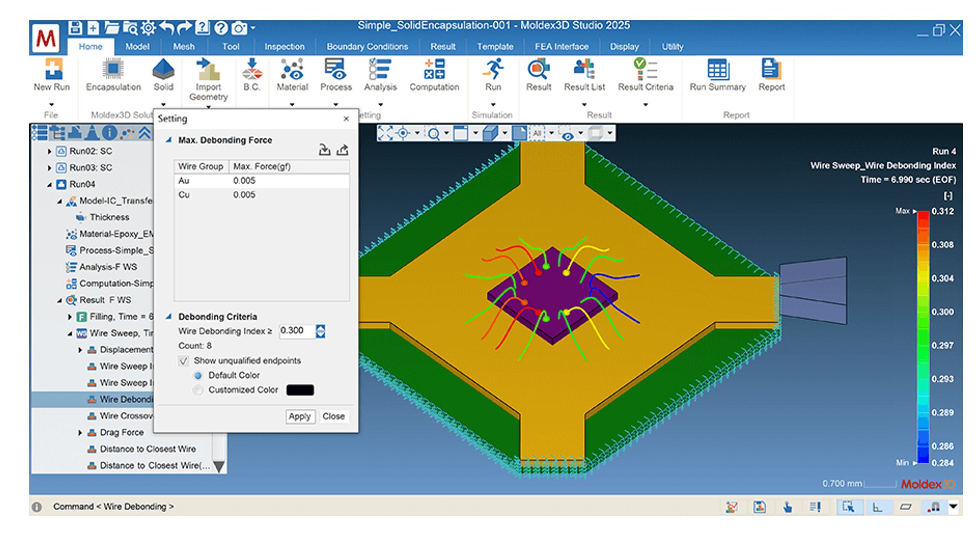Open the Computation settings
The image size is (980, 533).
click(434, 75)
